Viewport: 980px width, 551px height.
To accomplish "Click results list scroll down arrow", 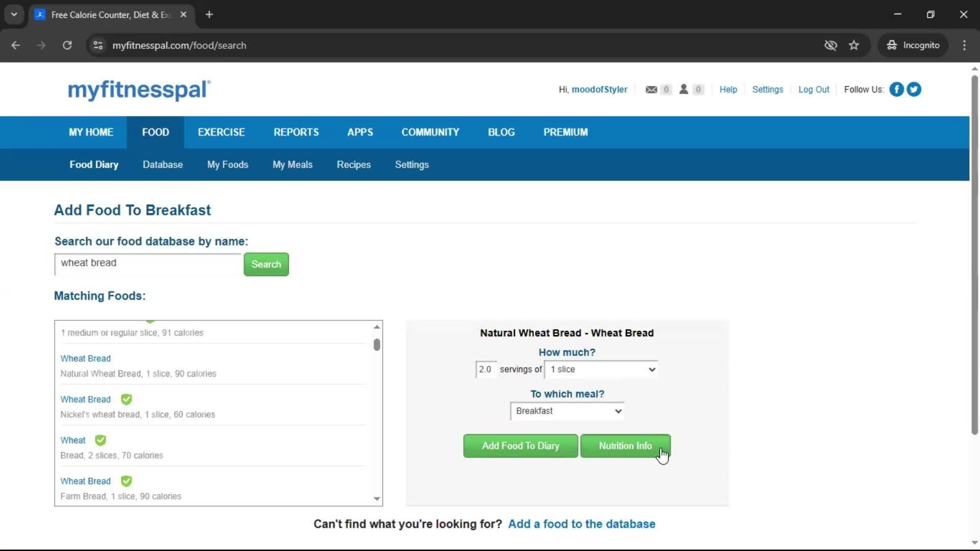I will (x=377, y=498).
